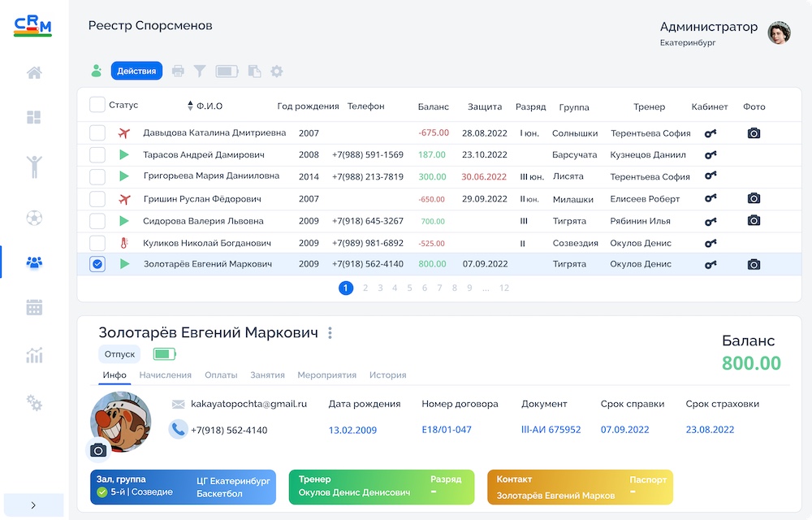Screen dimensions: 812x520
Task: Click the green battery icon near Отпуск
Action: tap(165, 354)
